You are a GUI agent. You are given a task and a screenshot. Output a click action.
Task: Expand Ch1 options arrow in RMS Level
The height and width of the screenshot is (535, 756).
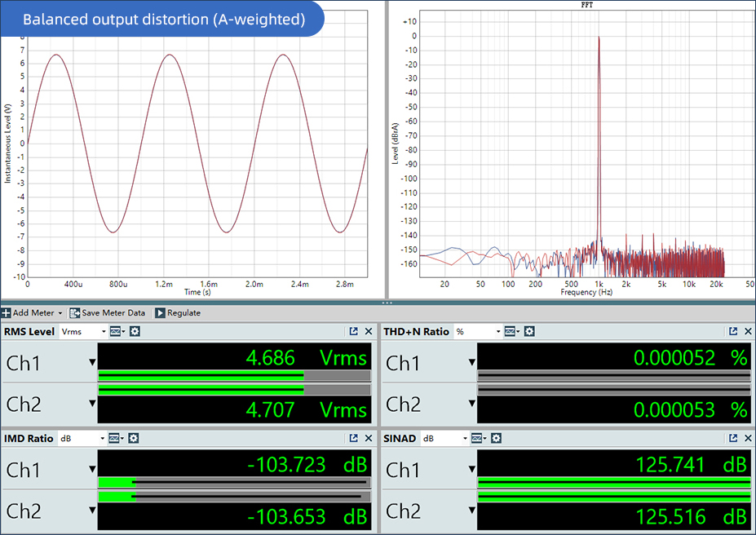pos(92,363)
